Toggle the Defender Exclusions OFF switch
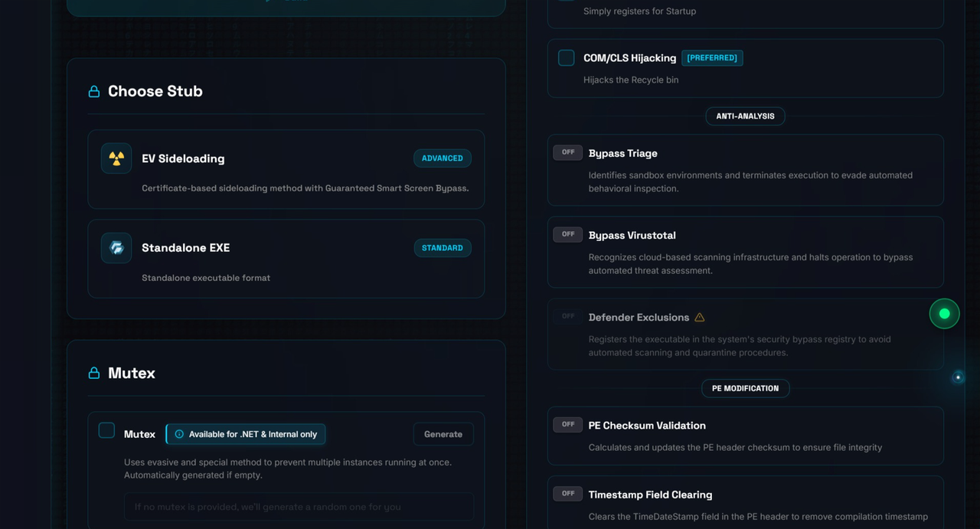Screen dimensions: 980x529 [x=568, y=316]
